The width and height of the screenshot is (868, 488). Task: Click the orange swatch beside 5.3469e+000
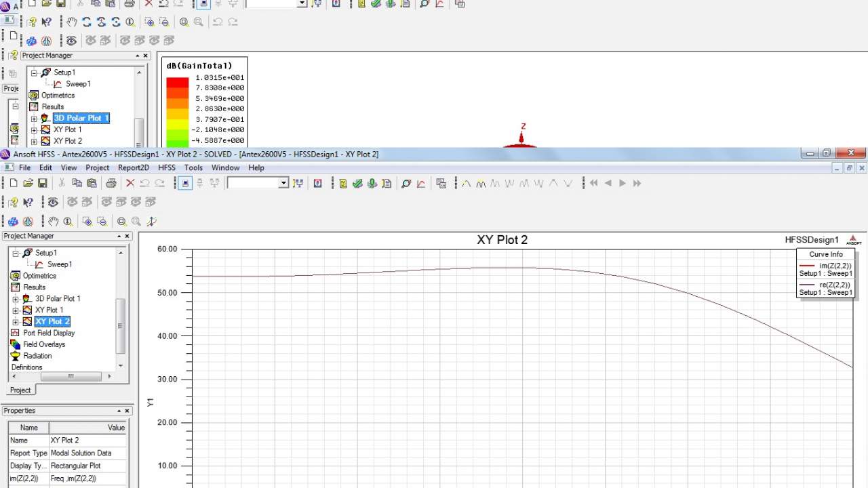pyautogui.click(x=178, y=104)
